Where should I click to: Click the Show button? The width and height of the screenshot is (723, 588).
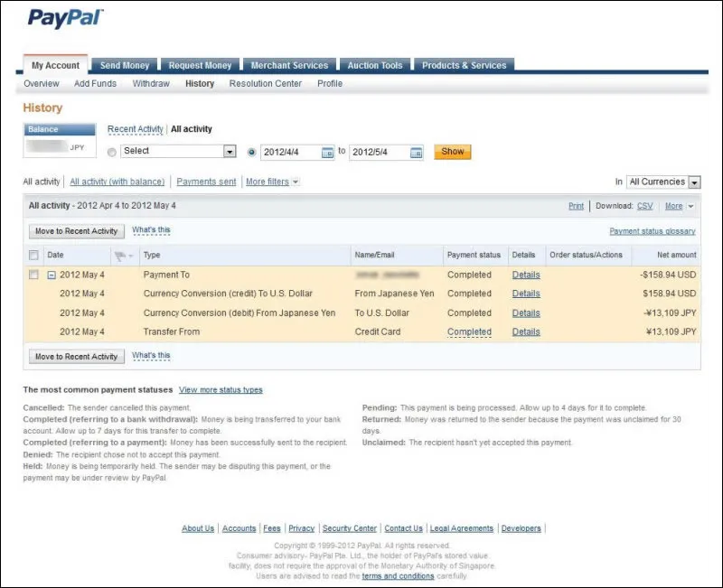tap(453, 152)
